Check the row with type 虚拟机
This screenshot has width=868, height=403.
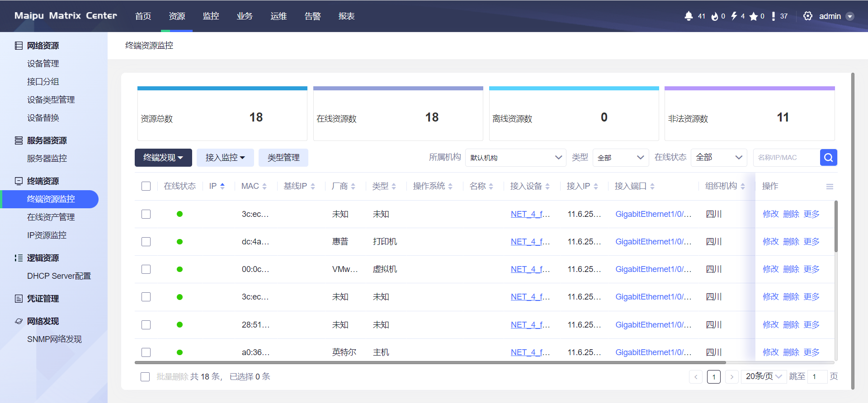[146, 269]
